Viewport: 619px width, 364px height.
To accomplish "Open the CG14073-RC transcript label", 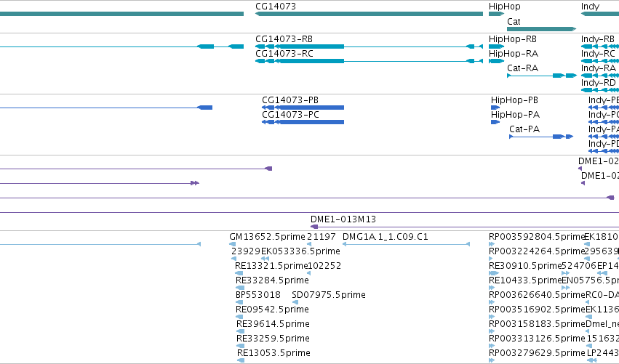I will [x=284, y=54].
